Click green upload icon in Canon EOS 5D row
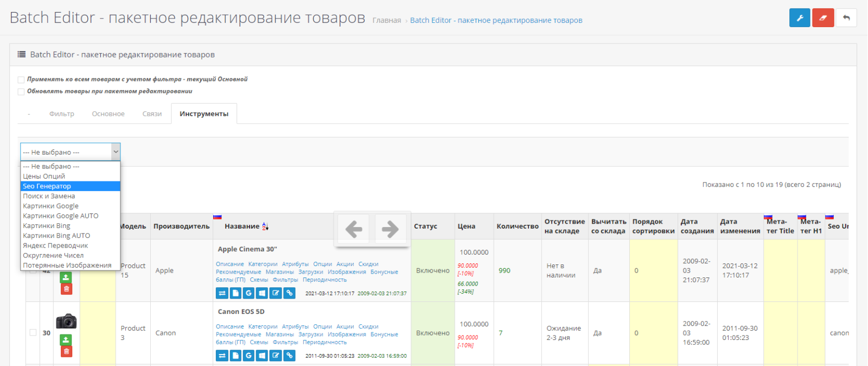The image size is (868, 366). click(66, 339)
